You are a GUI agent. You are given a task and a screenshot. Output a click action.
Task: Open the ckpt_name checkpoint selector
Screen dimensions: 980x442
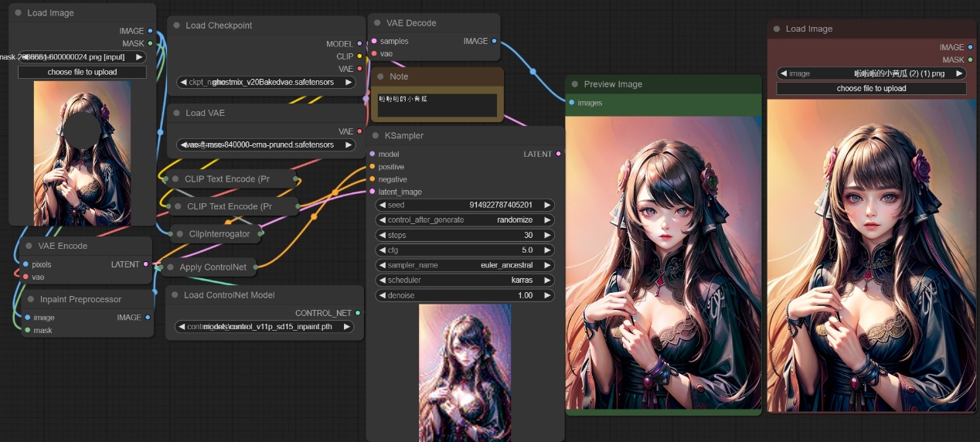(266, 82)
